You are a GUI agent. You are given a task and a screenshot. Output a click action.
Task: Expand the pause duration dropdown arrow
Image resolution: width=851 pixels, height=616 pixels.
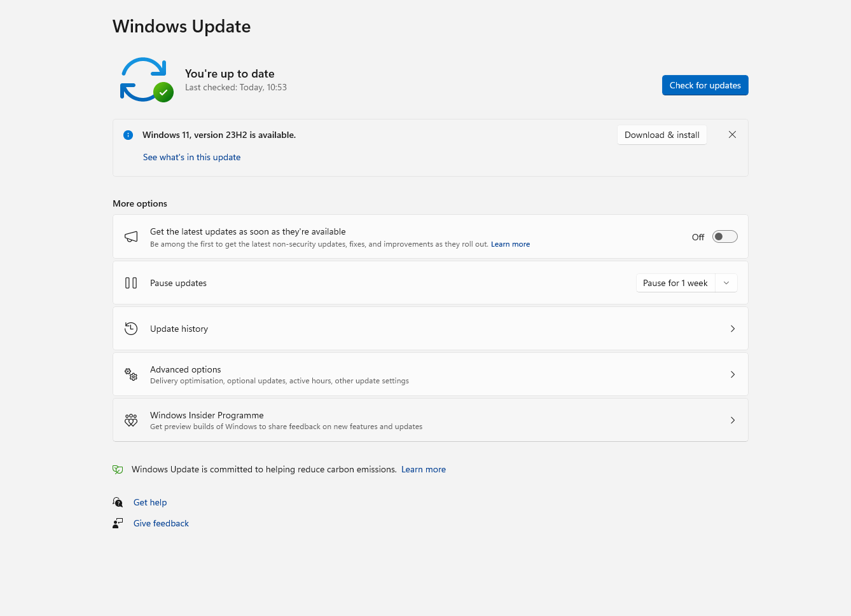pos(726,283)
